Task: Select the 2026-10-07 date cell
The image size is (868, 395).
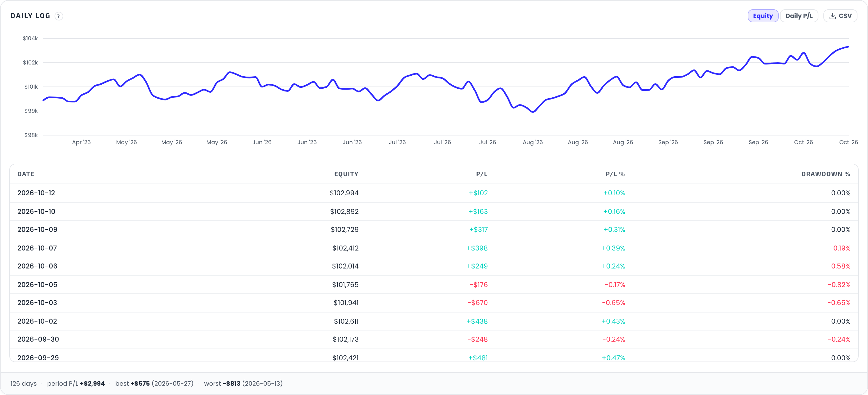Action: (x=37, y=248)
